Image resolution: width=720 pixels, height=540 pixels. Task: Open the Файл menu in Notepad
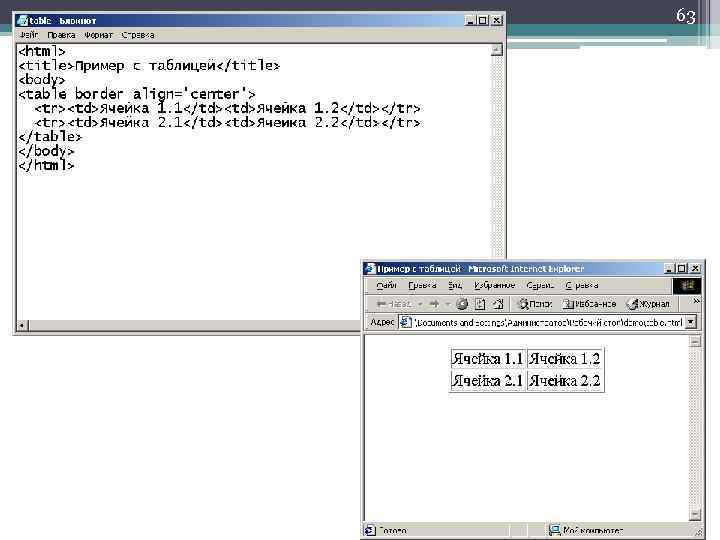pos(28,35)
